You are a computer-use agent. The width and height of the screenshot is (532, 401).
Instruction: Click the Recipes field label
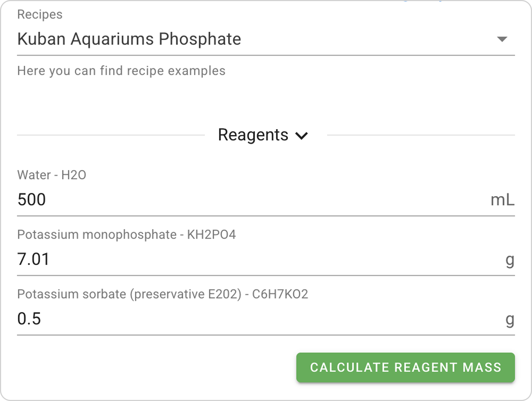coord(40,14)
